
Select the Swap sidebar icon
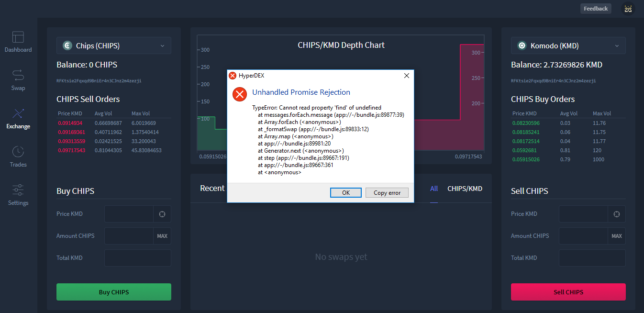(18, 79)
